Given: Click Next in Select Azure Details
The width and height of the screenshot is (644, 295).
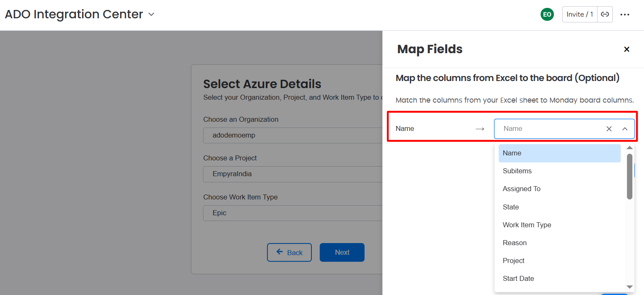Looking at the screenshot, I should click(342, 252).
